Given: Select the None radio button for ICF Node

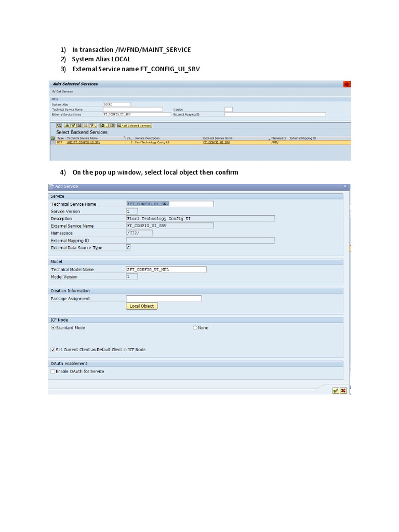Looking at the screenshot, I should click(195, 328).
